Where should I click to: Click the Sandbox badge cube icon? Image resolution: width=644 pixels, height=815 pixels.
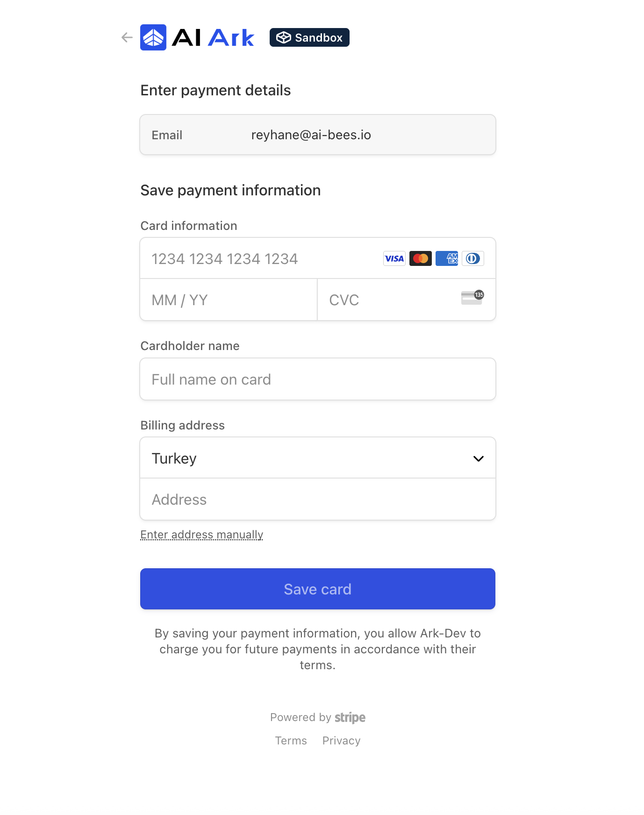284,37
